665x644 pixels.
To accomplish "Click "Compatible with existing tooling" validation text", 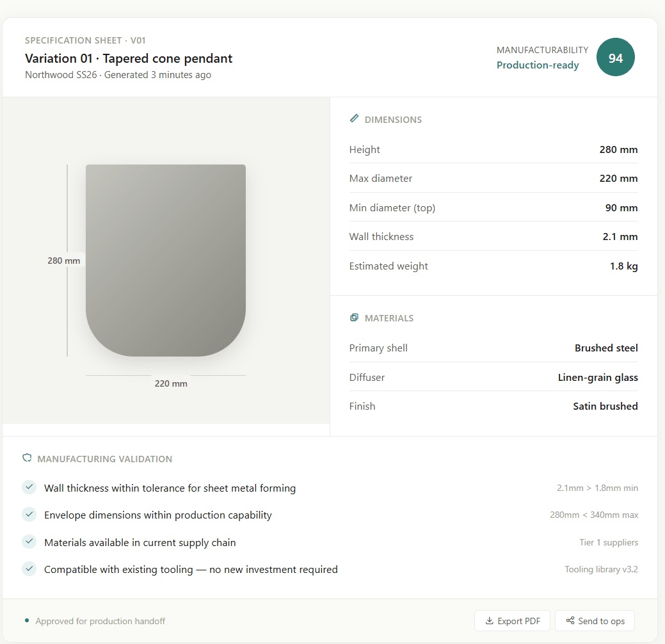I will (x=191, y=569).
